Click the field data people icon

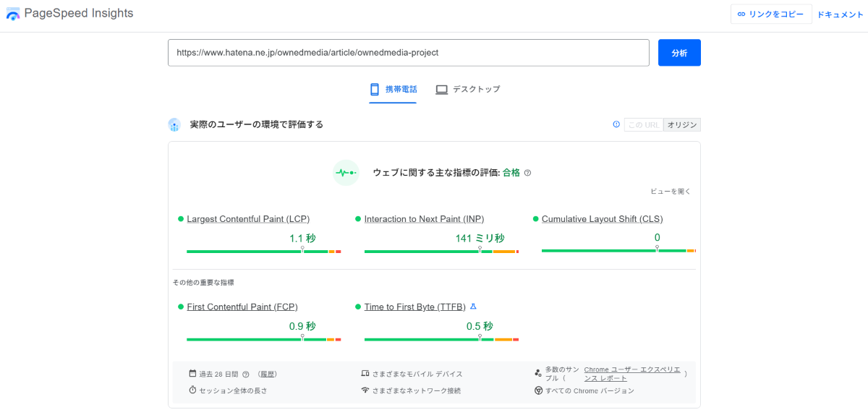[x=174, y=124]
